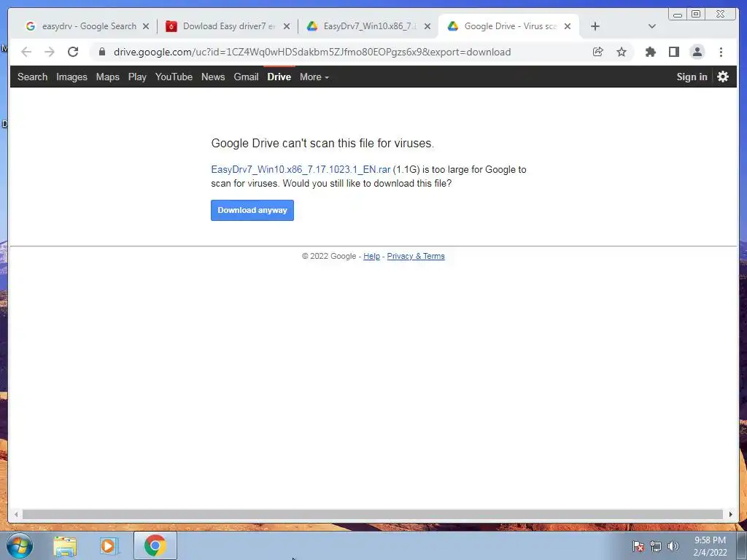Close the Dowload Easy driver7 tab

pyautogui.click(x=286, y=26)
